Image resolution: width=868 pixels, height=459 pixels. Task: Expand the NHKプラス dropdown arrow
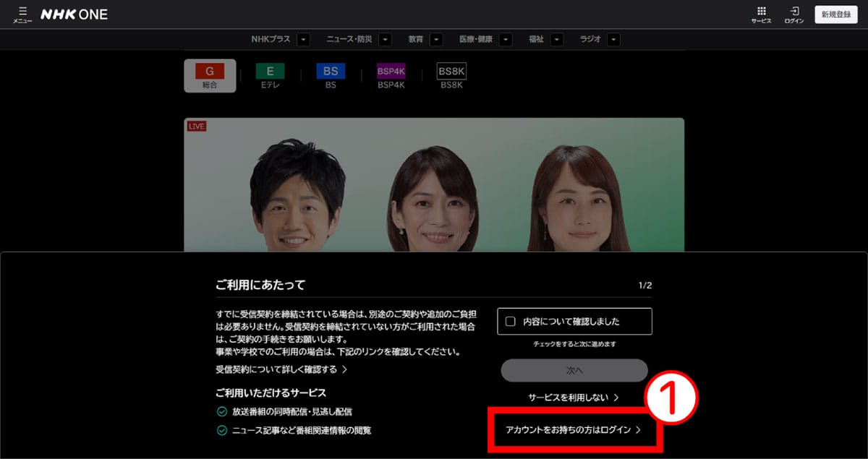(303, 39)
